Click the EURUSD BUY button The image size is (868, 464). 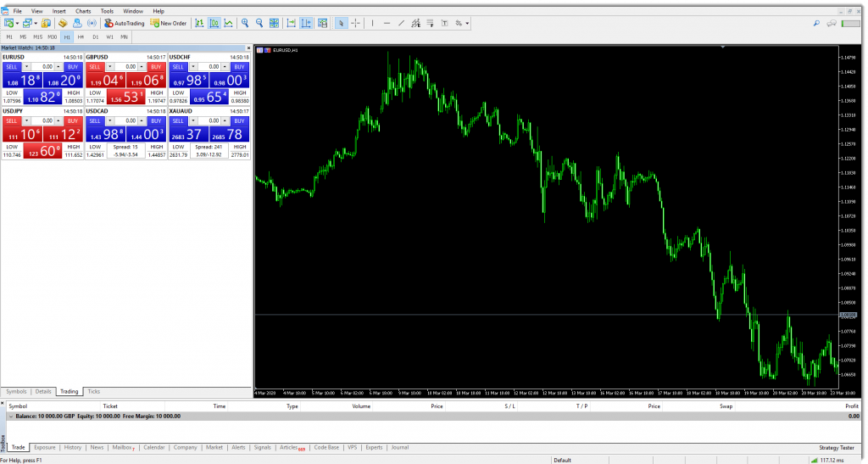coord(71,66)
